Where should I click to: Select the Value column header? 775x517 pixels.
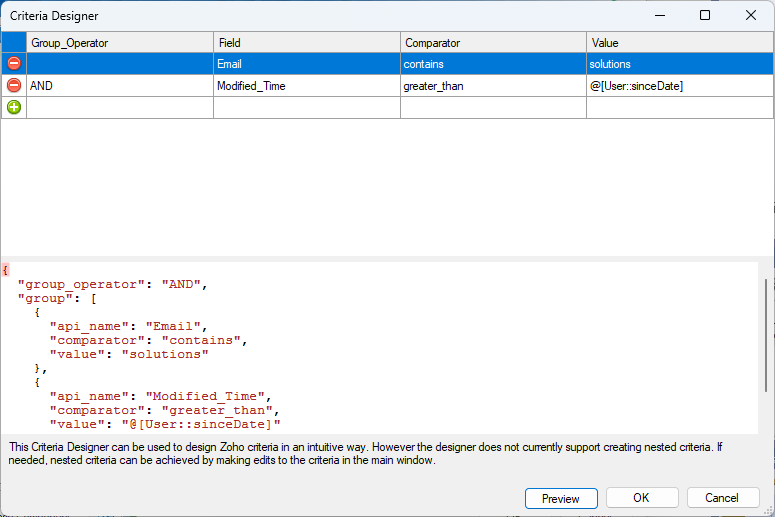(680, 43)
